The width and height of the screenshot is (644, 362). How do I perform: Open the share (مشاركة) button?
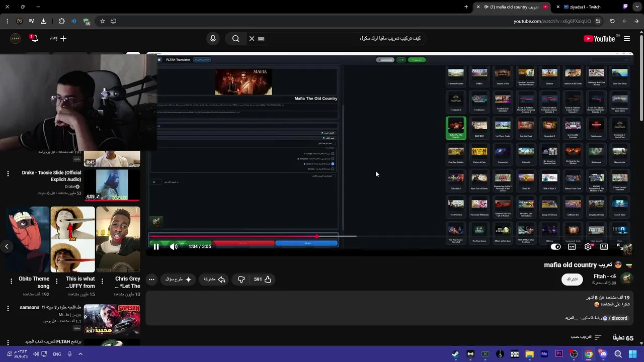[214, 279]
